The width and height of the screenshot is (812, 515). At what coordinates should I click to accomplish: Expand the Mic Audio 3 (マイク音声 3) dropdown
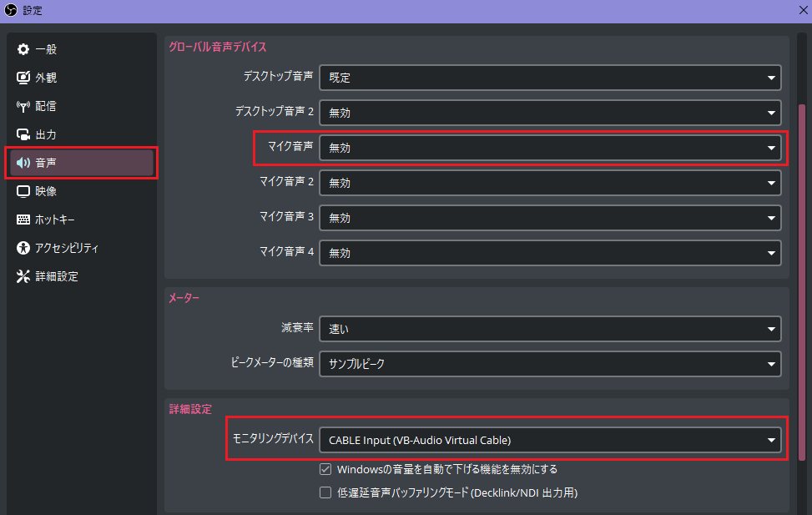point(549,218)
